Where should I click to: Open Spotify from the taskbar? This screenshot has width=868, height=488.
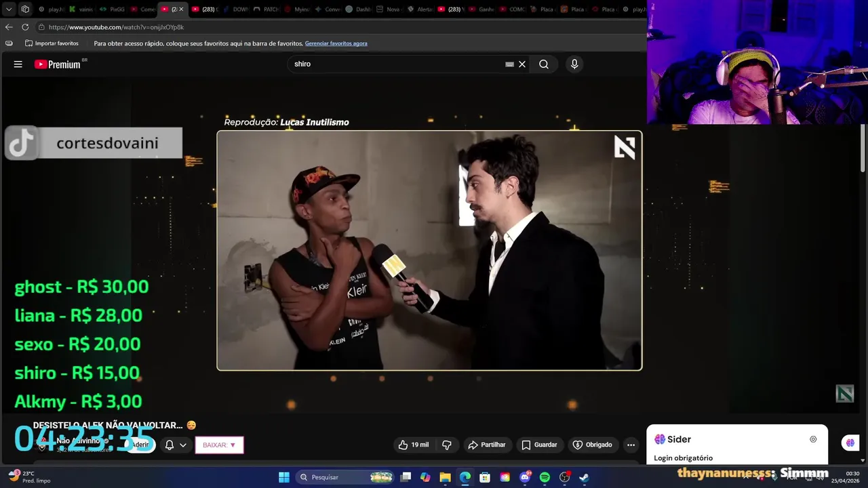[545, 477]
